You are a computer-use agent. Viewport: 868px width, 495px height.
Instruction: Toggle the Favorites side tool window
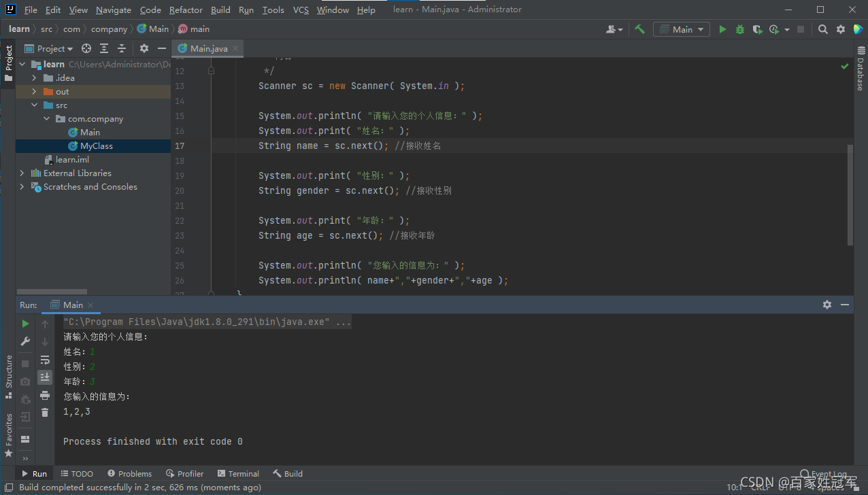pyautogui.click(x=8, y=434)
